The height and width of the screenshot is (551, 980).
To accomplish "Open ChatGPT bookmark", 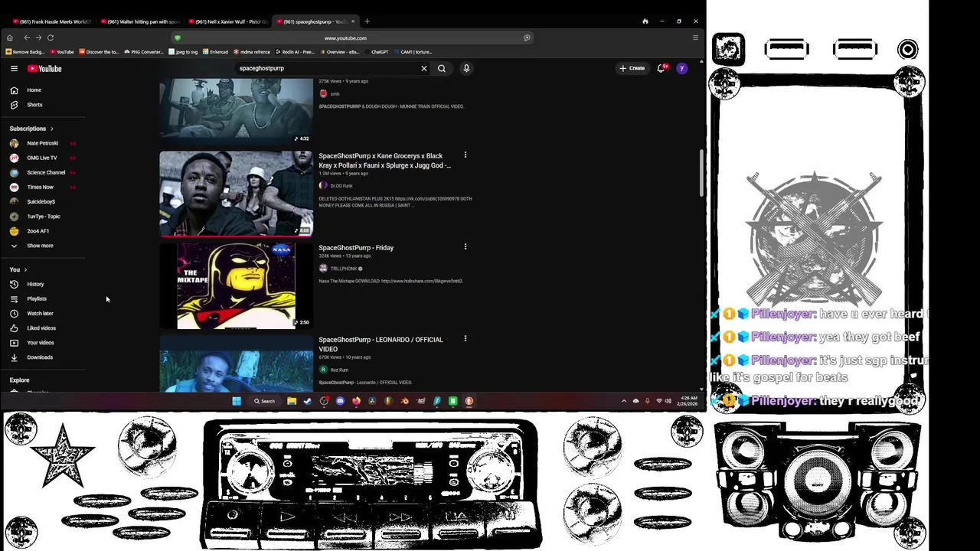I will pos(376,52).
